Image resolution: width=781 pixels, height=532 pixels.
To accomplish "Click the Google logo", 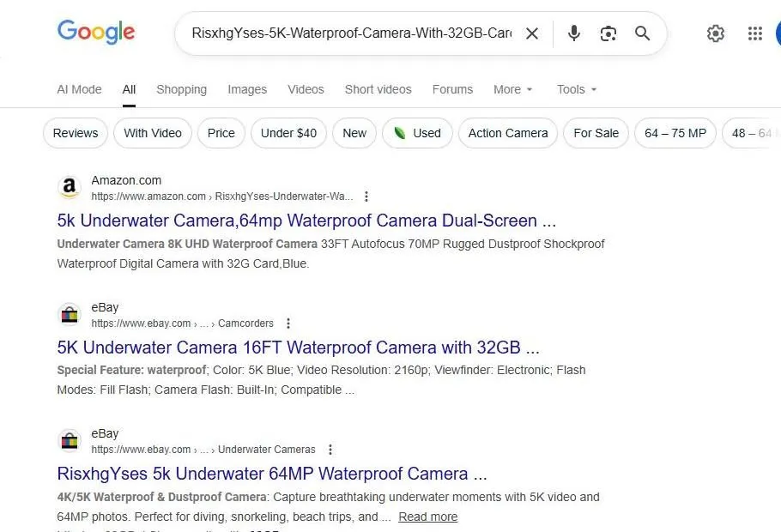I will [x=96, y=32].
